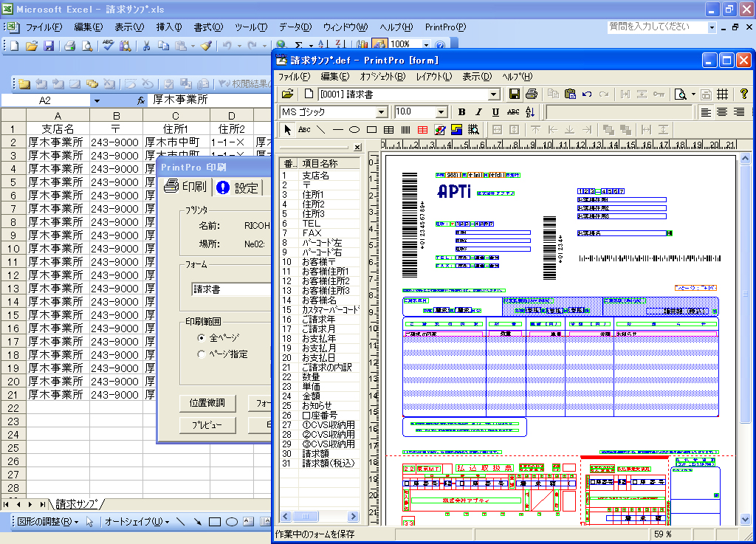Click the yellow question mark help icon
756x544 pixels.
[743, 94]
